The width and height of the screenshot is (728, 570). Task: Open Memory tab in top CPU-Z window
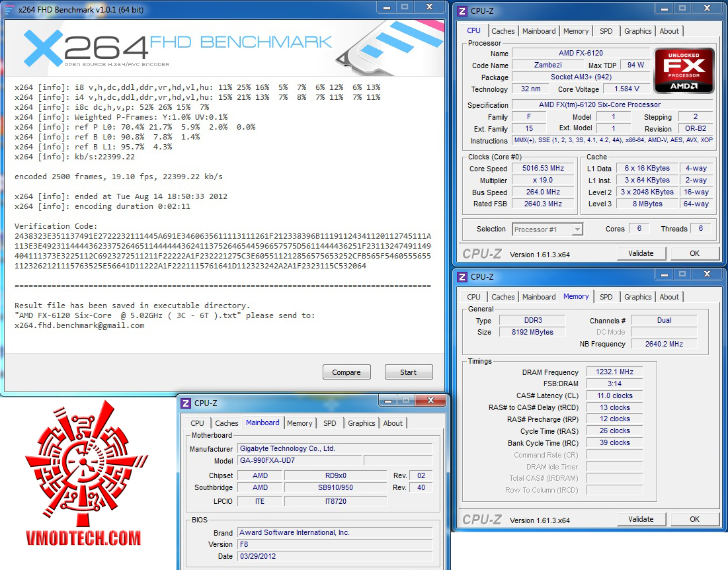point(576,31)
